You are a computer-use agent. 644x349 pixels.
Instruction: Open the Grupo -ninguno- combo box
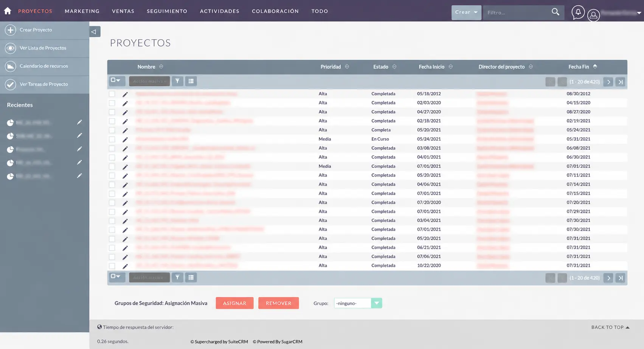[358, 303]
